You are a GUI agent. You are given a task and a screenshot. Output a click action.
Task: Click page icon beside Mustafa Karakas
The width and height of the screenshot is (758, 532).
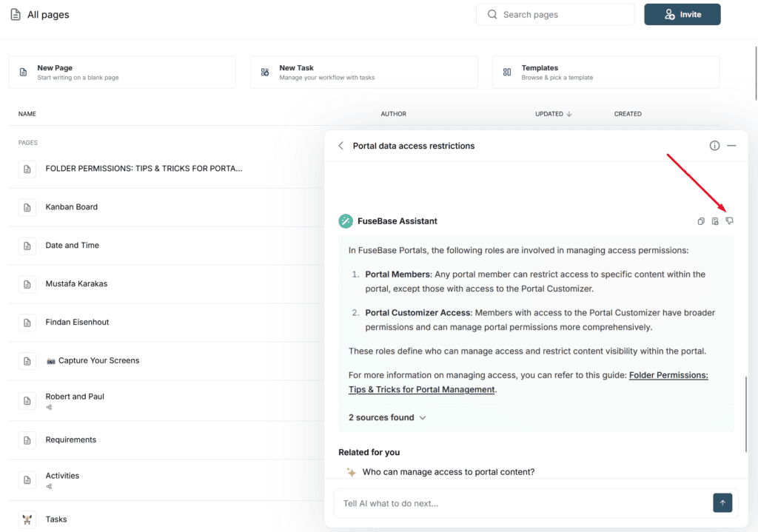pyautogui.click(x=27, y=284)
